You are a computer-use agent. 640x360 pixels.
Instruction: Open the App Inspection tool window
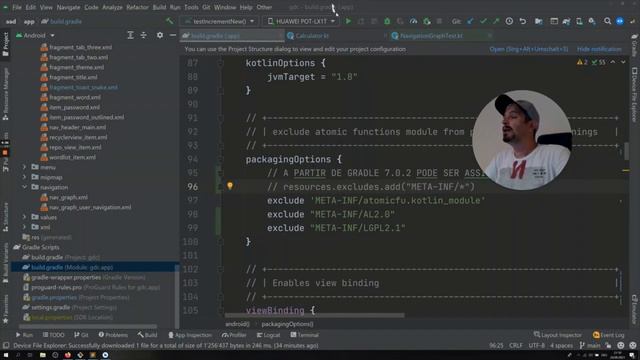pyautogui.click(x=190, y=335)
